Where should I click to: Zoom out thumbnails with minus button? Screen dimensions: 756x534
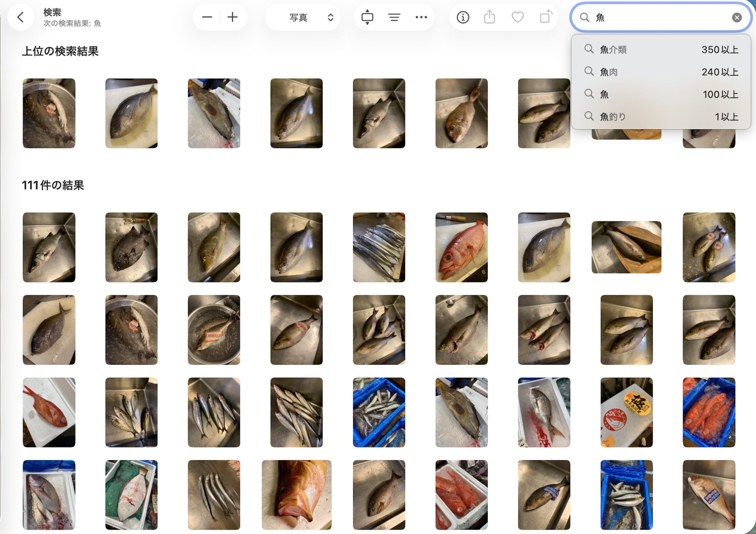[207, 17]
